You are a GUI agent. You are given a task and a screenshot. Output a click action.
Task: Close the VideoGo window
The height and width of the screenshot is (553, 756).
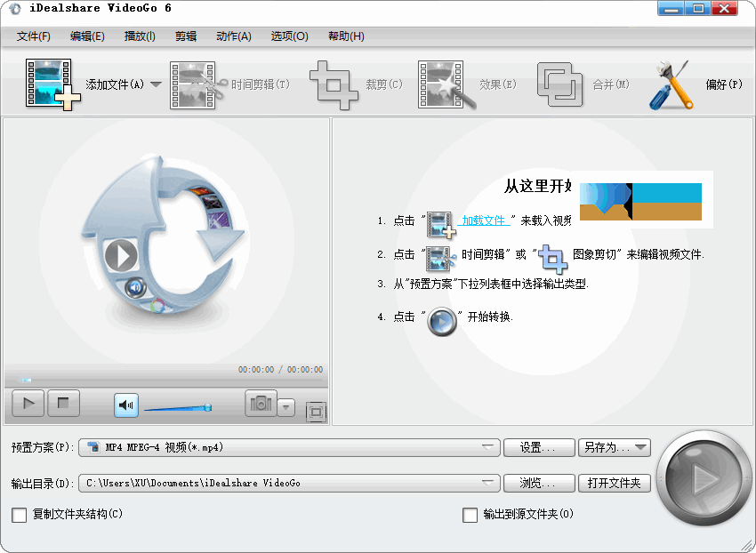(x=724, y=8)
